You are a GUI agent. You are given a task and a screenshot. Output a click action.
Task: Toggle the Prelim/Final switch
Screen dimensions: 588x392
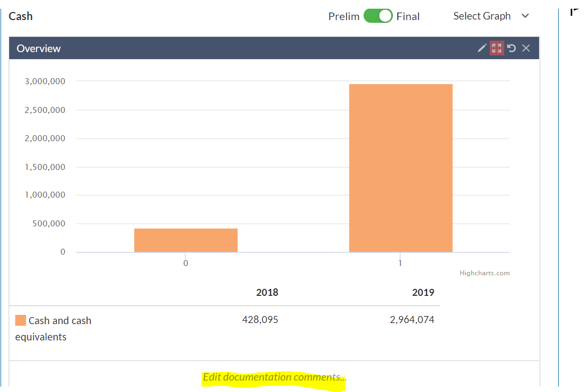(378, 16)
